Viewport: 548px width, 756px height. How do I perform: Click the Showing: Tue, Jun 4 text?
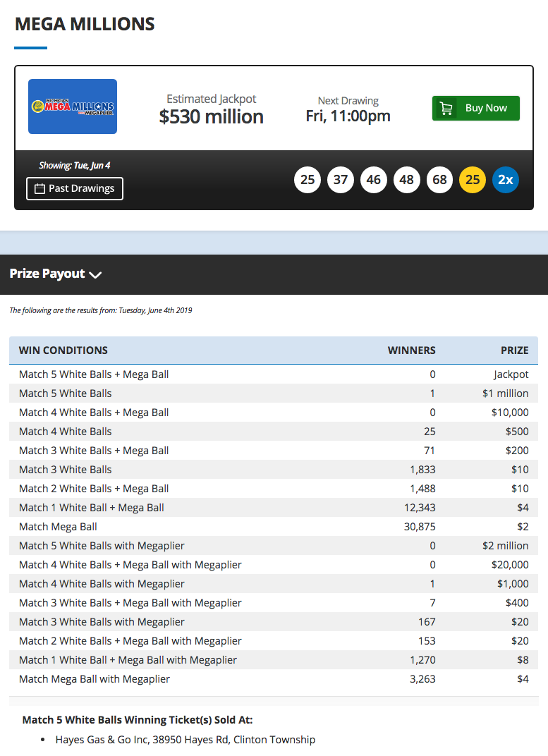click(75, 165)
